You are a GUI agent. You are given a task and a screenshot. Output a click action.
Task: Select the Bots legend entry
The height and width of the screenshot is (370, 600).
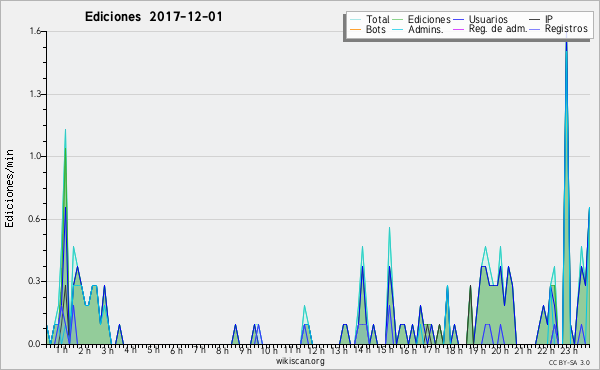[x=368, y=29]
